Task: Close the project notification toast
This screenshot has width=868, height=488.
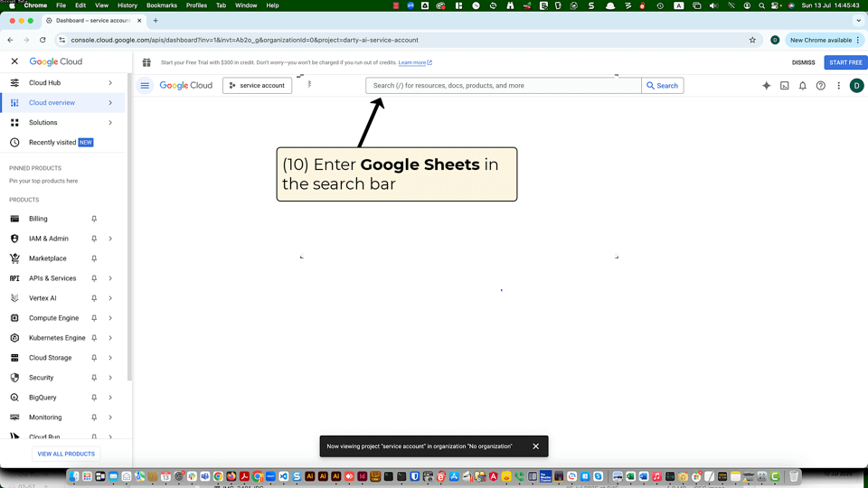Action: pos(536,446)
